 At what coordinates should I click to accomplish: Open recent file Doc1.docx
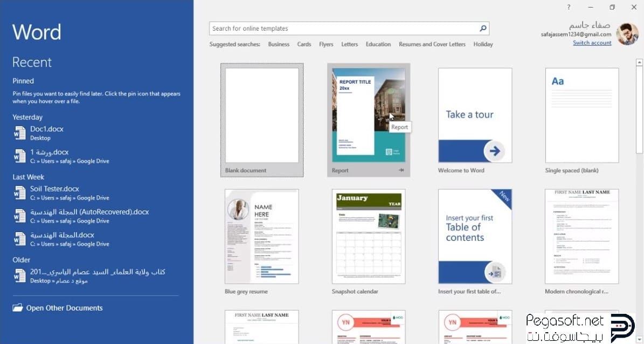pyautogui.click(x=96, y=133)
